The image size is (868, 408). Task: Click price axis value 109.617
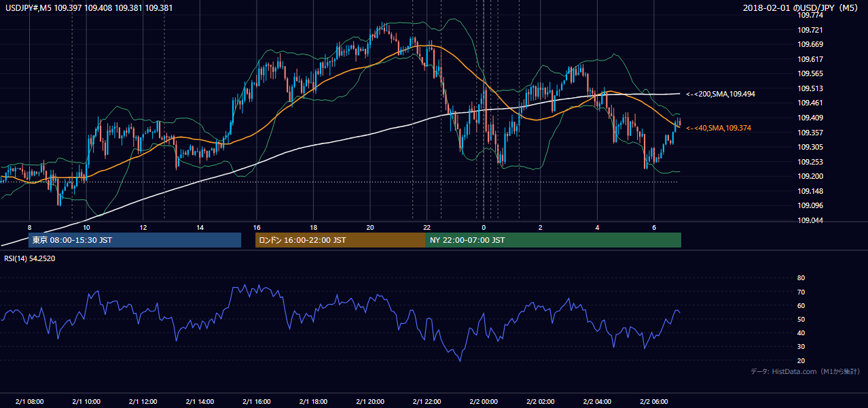pyautogui.click(x=810, y=59)
